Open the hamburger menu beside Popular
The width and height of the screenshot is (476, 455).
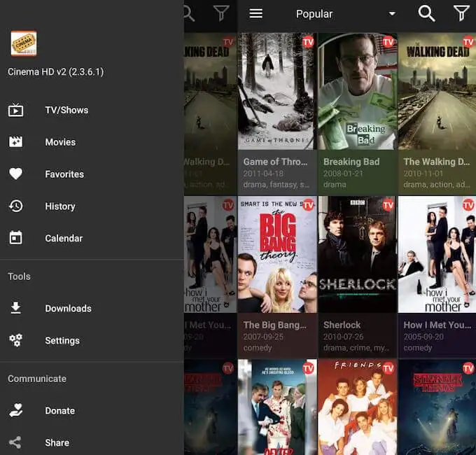(x=256, y=13)
